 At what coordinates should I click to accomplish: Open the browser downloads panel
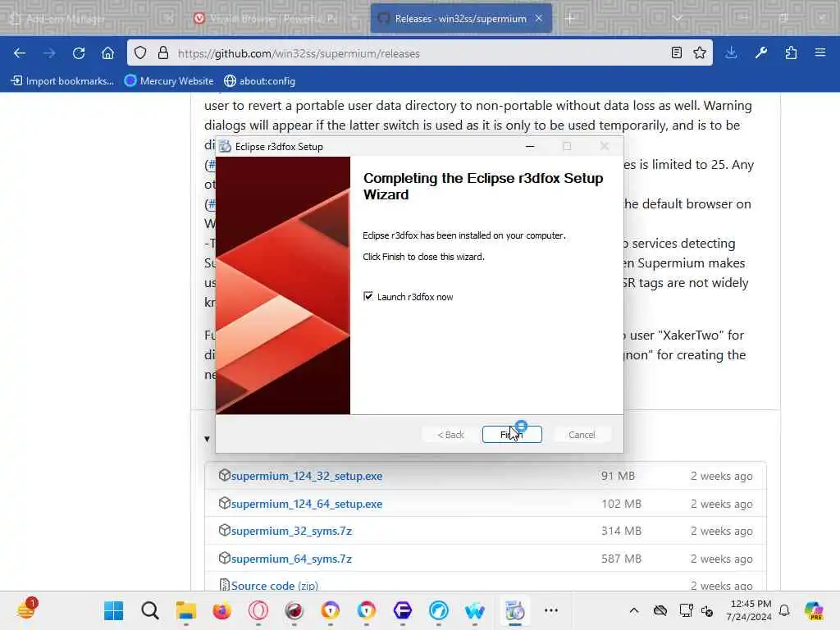[x=731, y=53]
